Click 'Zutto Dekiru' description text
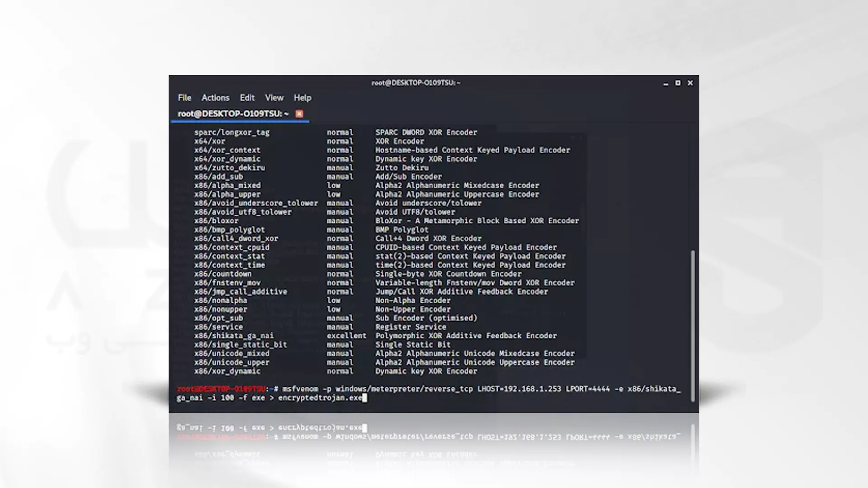Image resolution: width=868 pixels, height=488 pixels. (x=402, y=168)
